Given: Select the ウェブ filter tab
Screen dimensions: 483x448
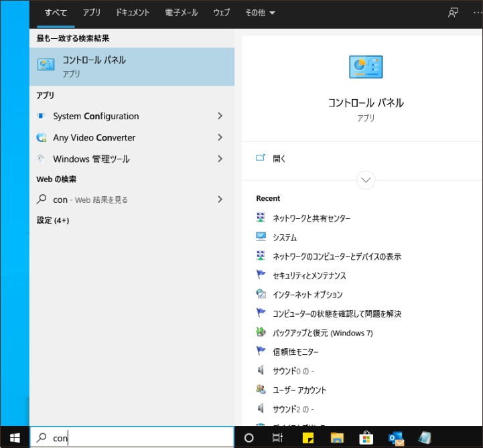Looking at the screenshot, I should [221, 13].
